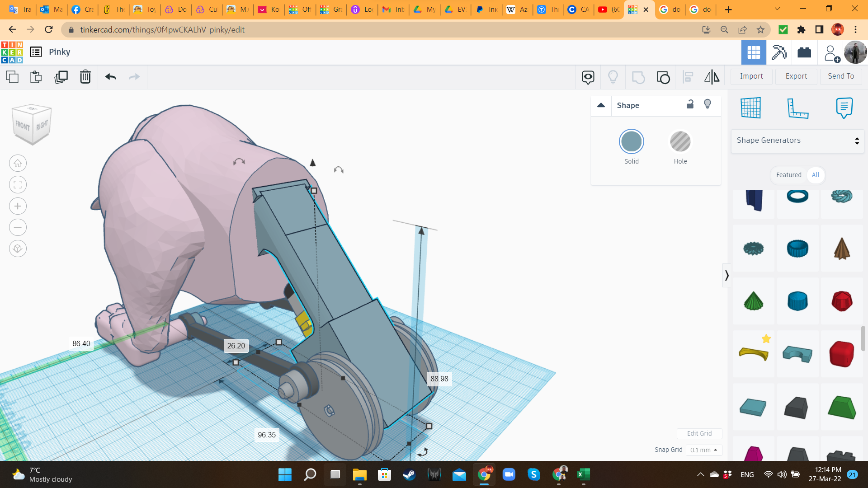Click the Delete trash icon
The height and width of the screenshot is (488, 868).
coord(85,77)
